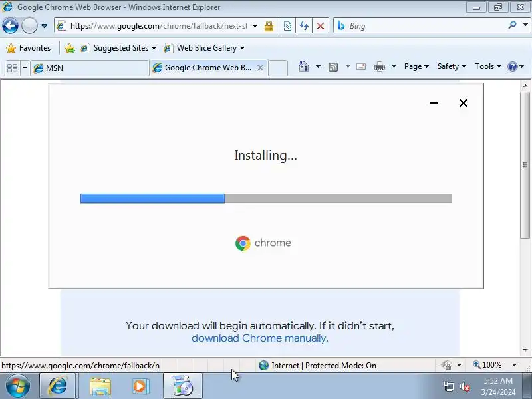This screenshot has height=399, width=532.
Task: Click the Internet zone globe icon
Action: pyautogui.click(x=263, y=365)
